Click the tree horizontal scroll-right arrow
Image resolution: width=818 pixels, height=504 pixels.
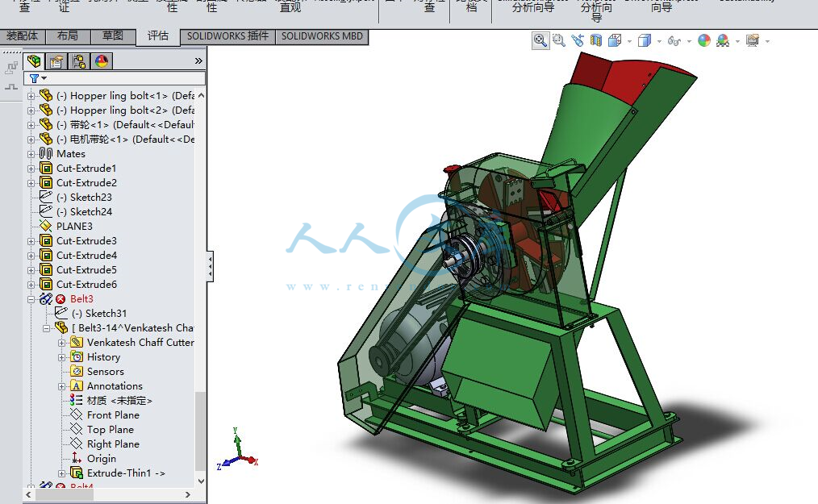coord(188,494)
